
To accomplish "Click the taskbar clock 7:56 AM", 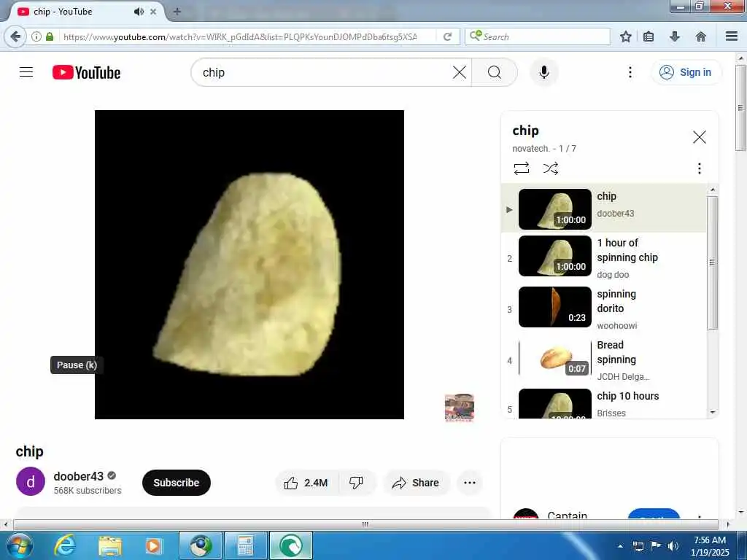I will [710, 546].
